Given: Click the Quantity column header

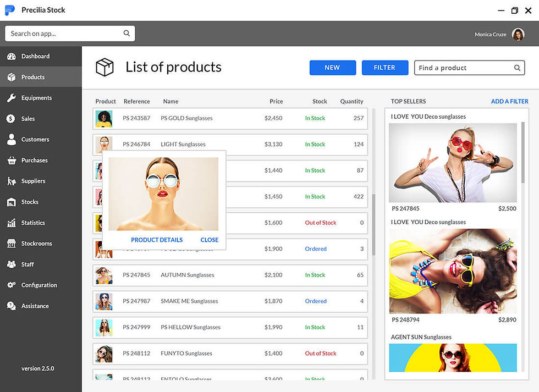Looking at the screenshot, I should [x=351, y=101].
